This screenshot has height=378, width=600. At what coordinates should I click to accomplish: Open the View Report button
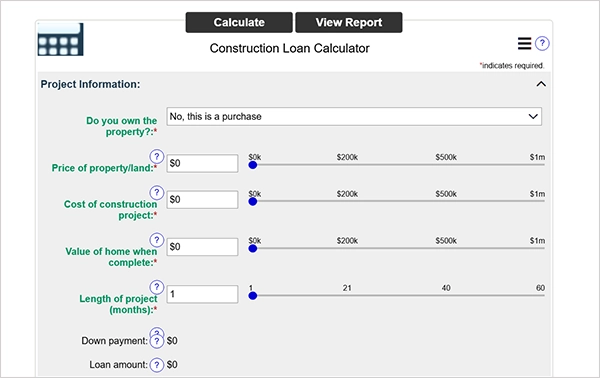349,23
